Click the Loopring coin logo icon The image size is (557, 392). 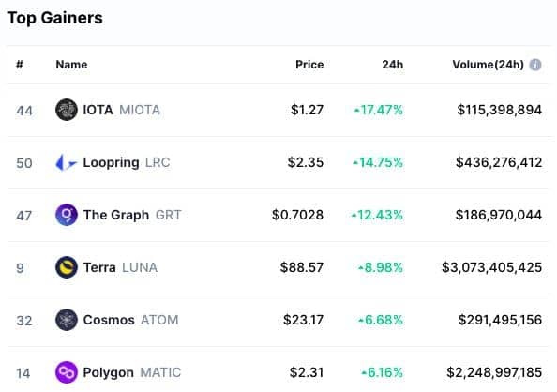(x=67, y=163)
